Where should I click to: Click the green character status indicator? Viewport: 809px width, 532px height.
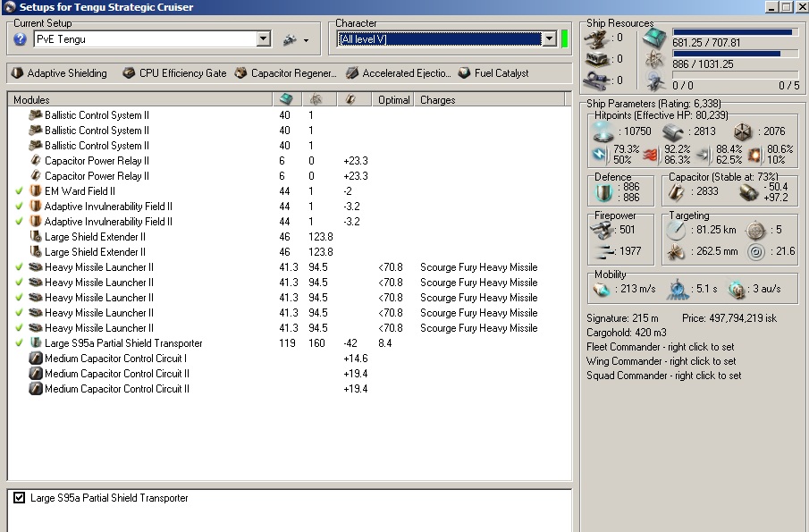click(564, 39)
